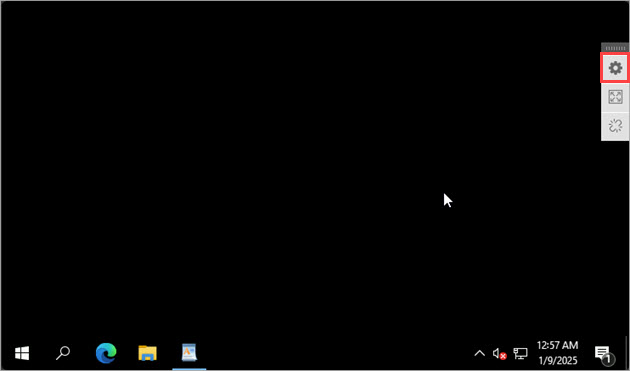Viewport: 630px width, 371px height.
Task: Open taskbar search magnifier
Action: tap(63, 353)
